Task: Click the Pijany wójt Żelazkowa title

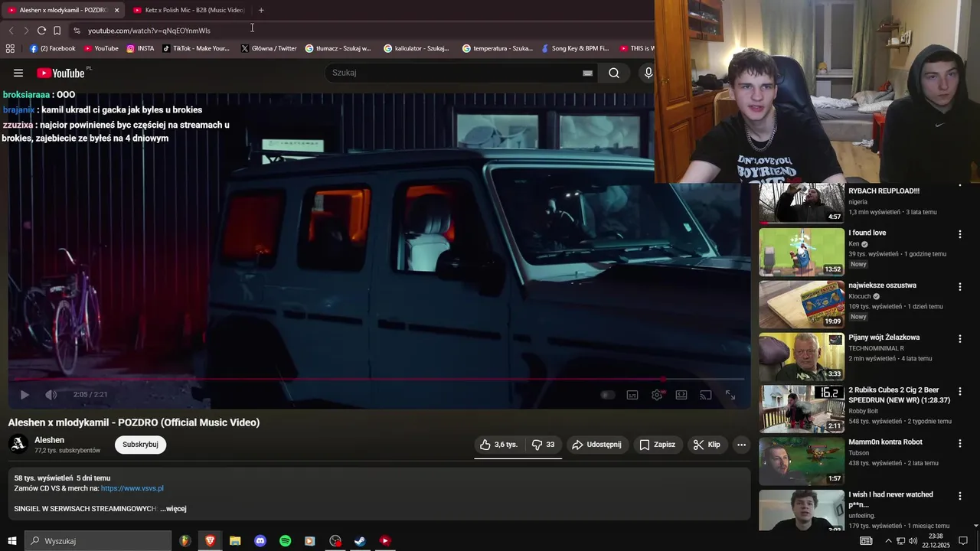Action: point(884,337)
